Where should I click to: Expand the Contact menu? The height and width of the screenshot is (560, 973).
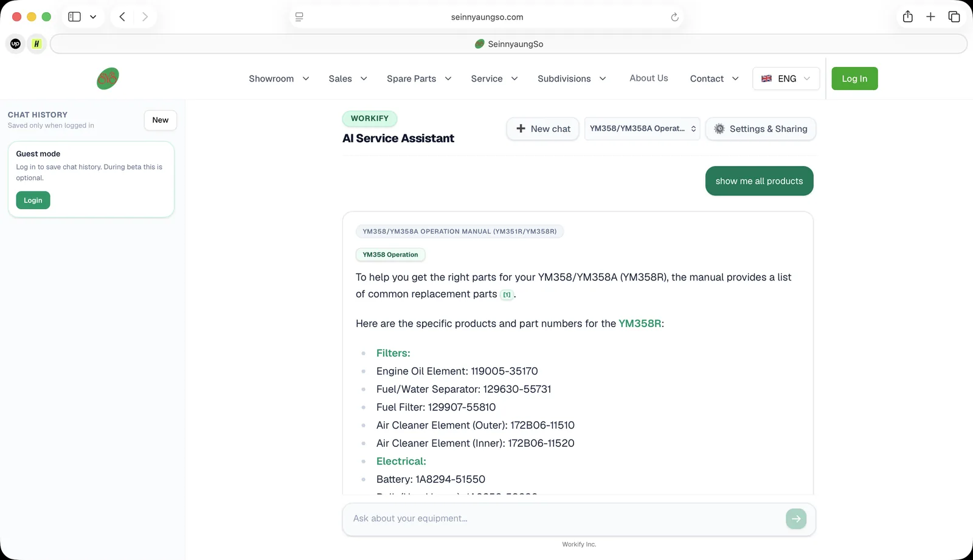[x=715, y=78]
